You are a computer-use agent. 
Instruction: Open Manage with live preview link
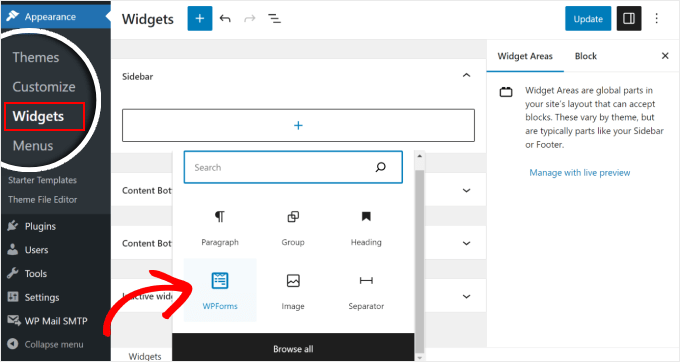coord(580,173)
